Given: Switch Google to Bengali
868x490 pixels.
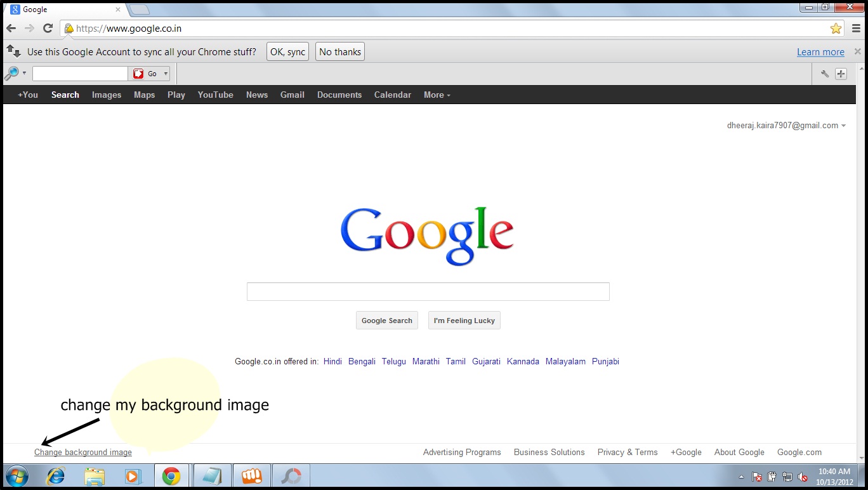Looking at the screenshot, I should (362, 361).
